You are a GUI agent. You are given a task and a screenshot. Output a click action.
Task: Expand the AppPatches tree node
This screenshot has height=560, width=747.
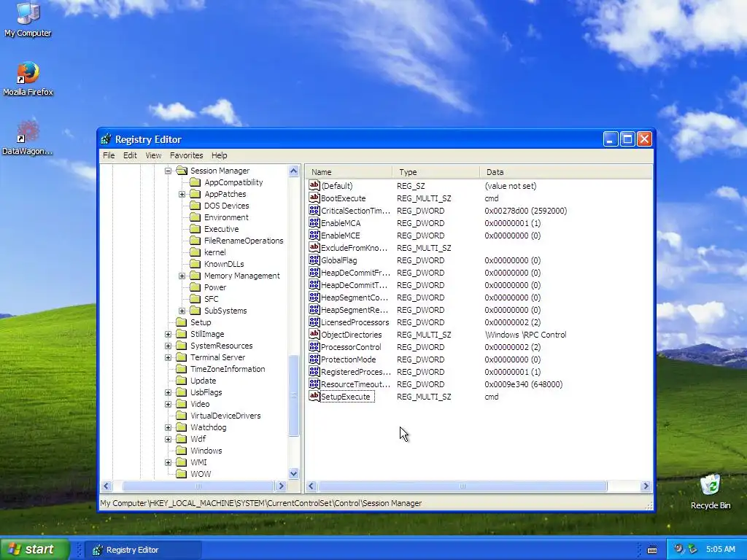[182, 194]
